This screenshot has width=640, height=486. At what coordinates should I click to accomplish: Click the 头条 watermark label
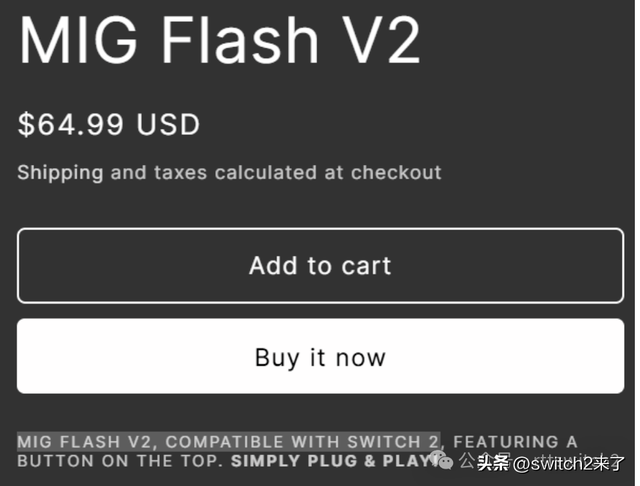tap(493, 463)
